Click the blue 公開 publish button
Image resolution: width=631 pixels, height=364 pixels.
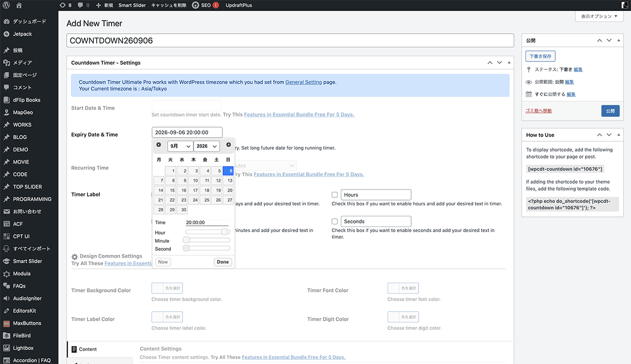pos(610,111)
